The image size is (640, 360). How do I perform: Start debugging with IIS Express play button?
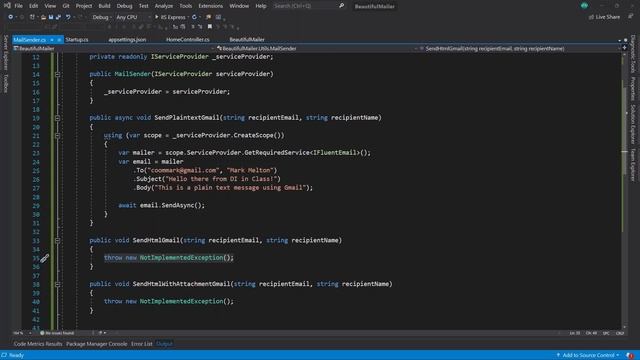click(x=156, y=17)
